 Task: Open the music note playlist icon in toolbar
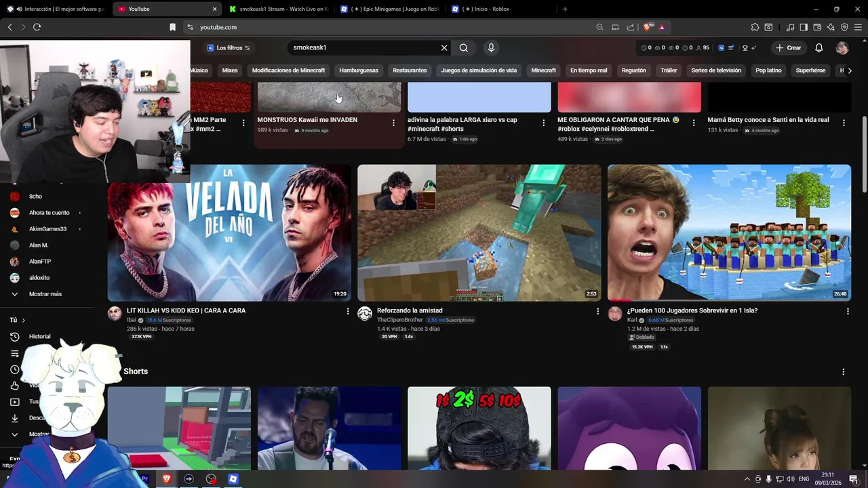790,27
